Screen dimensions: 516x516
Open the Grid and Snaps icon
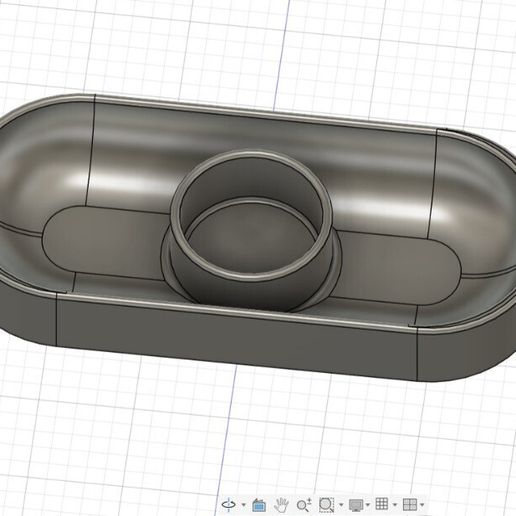pyautogui.click(x=382, y=504)
